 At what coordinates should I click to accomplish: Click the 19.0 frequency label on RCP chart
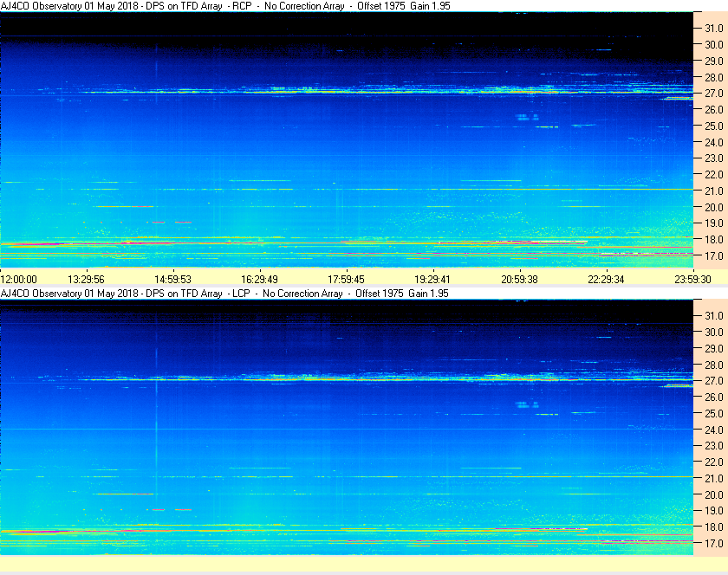[714, 223]
